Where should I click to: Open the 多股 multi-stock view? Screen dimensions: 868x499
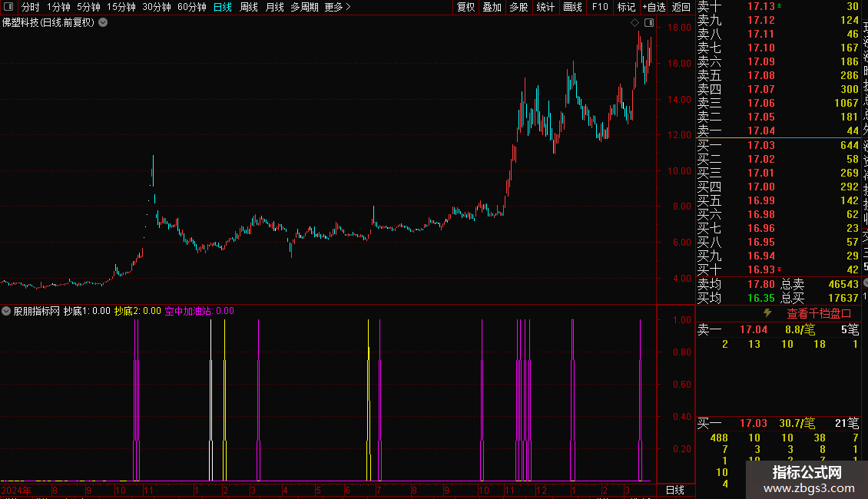point(518,7)
